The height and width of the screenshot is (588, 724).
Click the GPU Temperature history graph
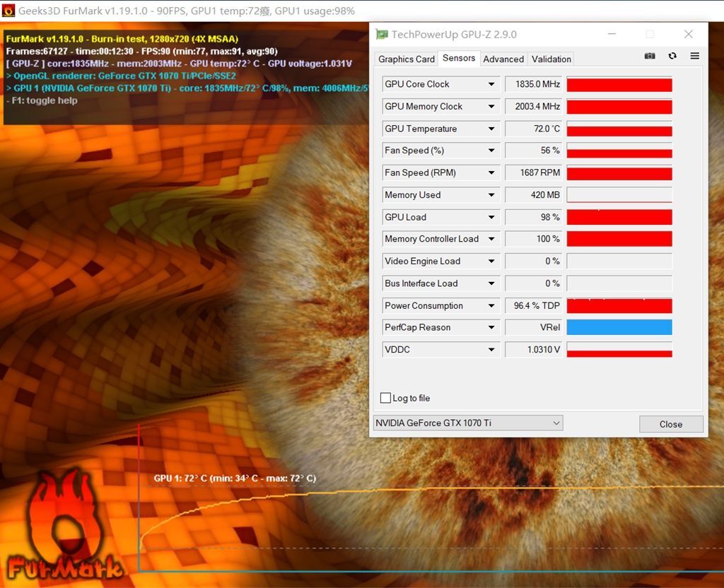(x=619, y=129)
